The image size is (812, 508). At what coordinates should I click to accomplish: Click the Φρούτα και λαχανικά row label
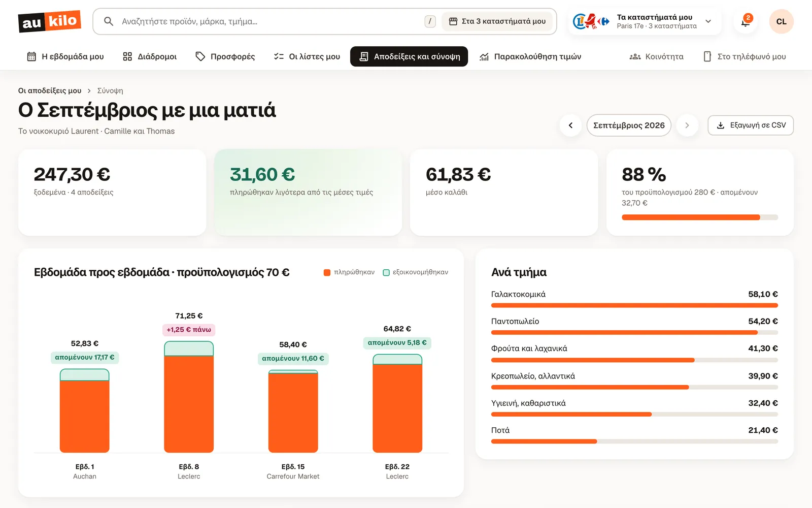pos(529,348)
